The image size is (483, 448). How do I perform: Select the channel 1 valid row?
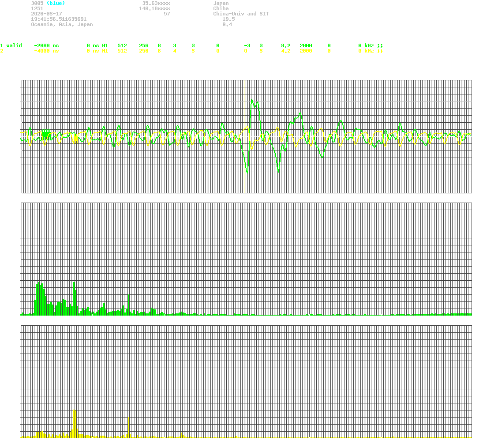(x=11, y=45)
